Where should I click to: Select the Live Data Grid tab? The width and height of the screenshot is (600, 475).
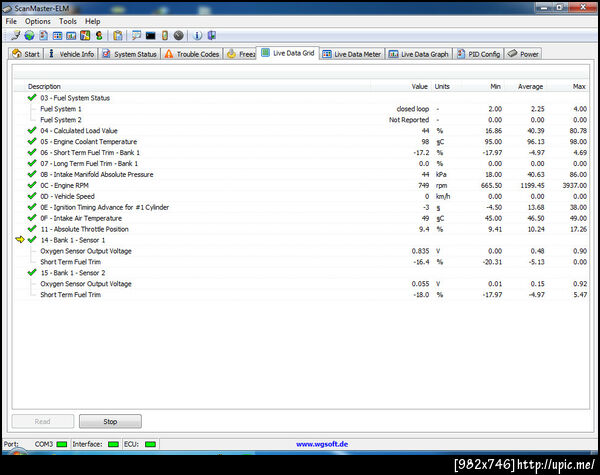[x=288, y=53]
